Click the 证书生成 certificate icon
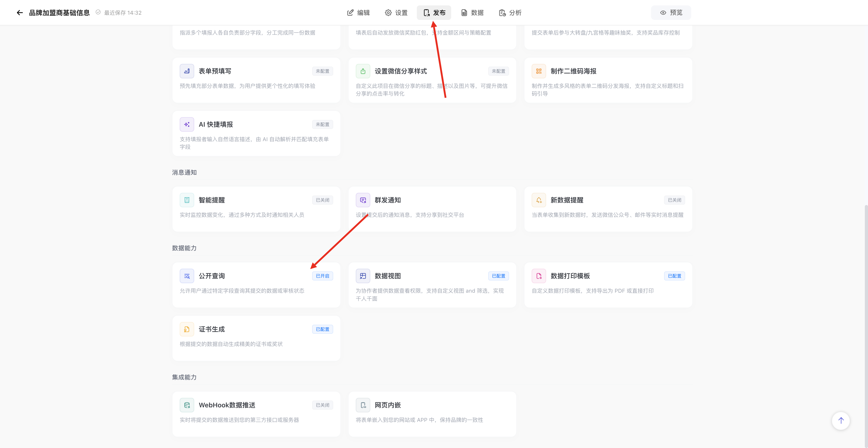This screenshot has width=868, height=448. (187, 329)
